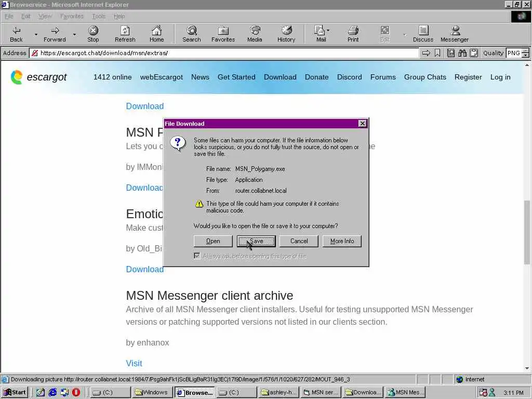
Task: Click Save in the File Download dialog
Action: point(256,241)
